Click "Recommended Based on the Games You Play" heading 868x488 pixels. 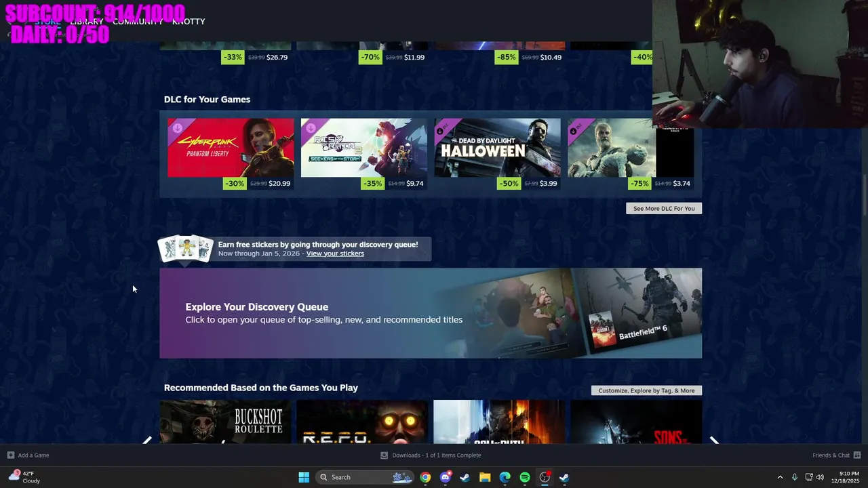click(x=261, y=388)
